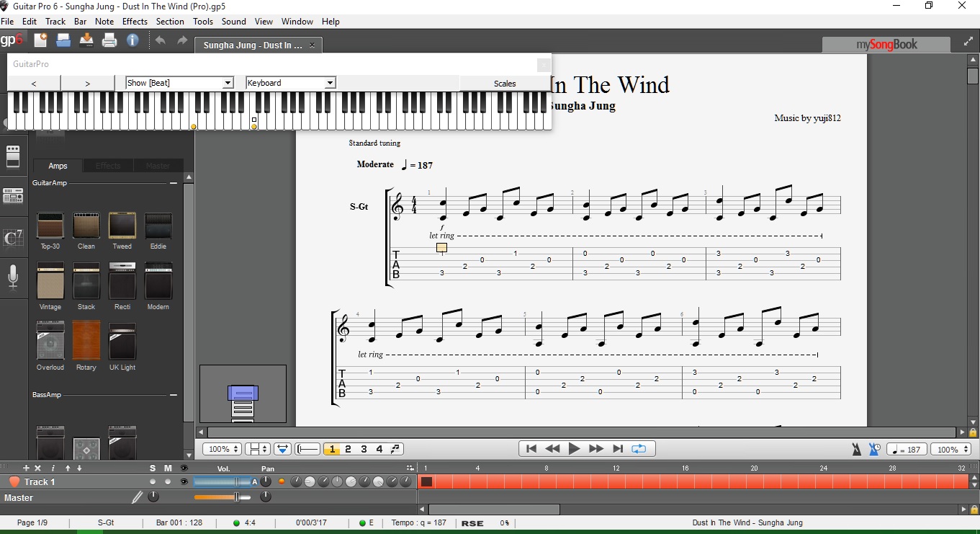Choose the Rotary amp
The image size is (980, 534).
86,342
